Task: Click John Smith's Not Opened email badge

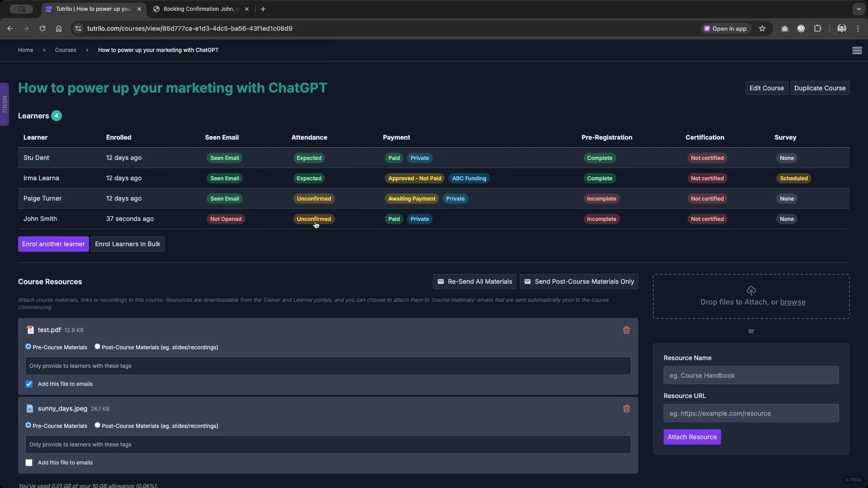Action: [x=226, y=219]
